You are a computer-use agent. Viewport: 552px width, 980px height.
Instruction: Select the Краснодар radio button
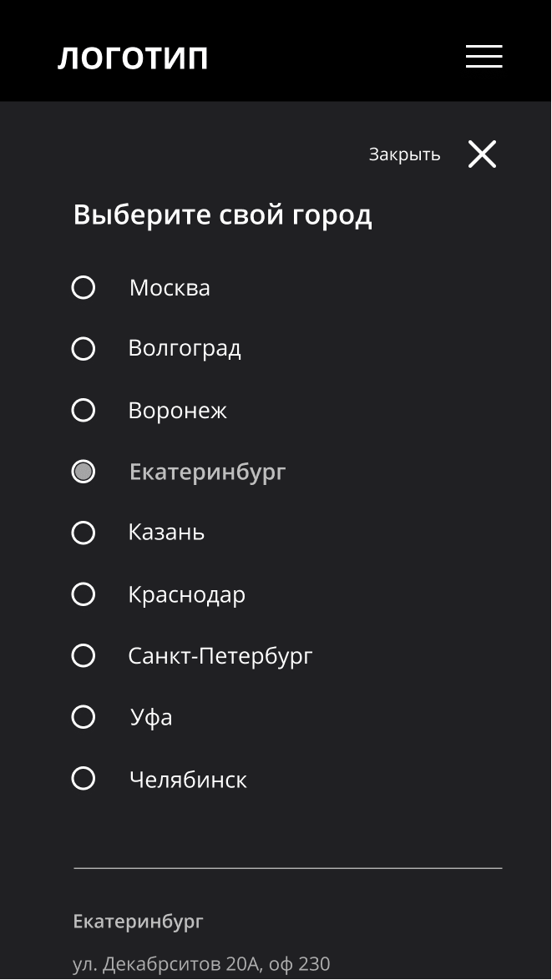(84, 594)
